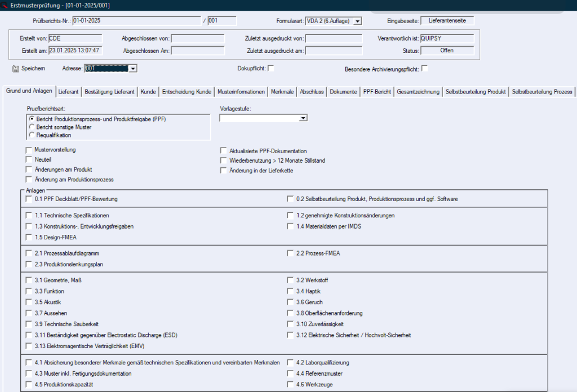Enable 4.2 Laborqualifizierung
This screenshot has width=577, height=392.
[290, 363]
